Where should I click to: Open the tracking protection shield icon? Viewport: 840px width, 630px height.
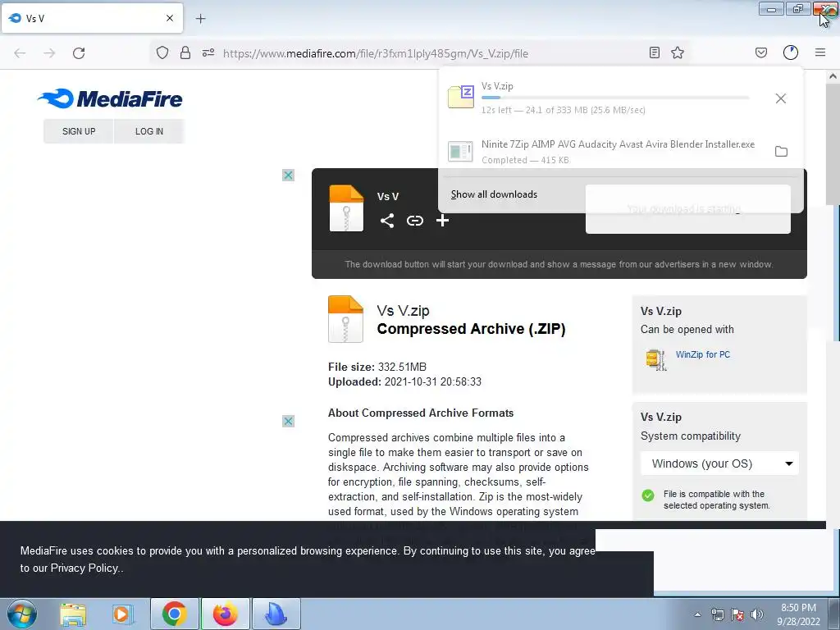click(x=162, y=52)
